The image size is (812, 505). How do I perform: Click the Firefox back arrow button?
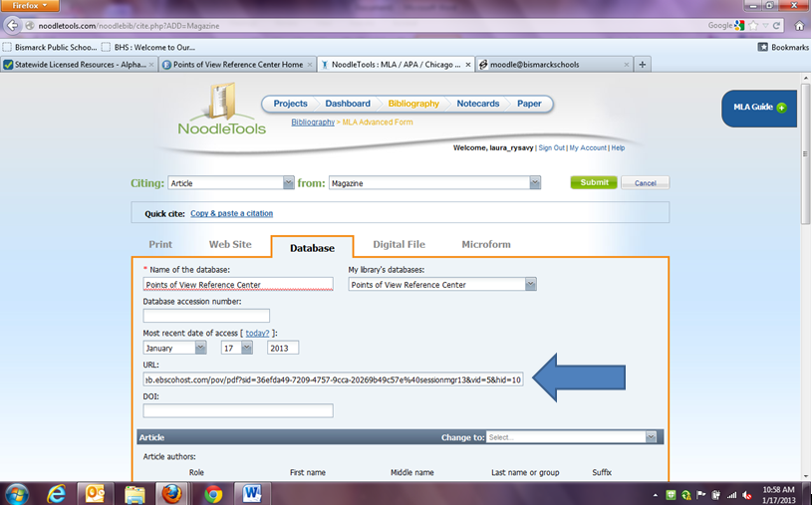click(x=12, y=25)
